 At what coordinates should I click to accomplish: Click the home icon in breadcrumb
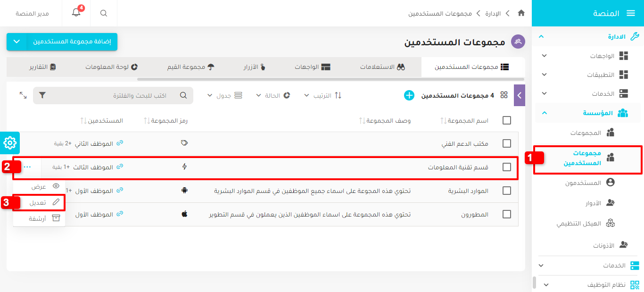[x=521, y=13]
